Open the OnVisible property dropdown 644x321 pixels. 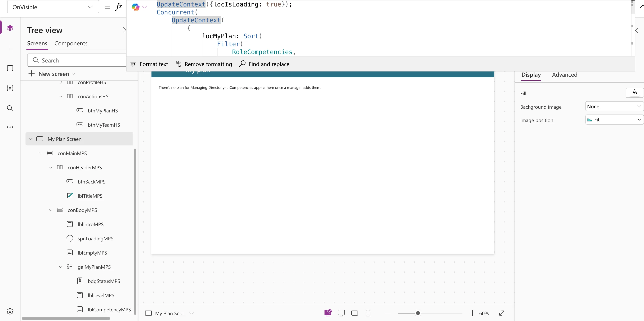click(53, 7)
